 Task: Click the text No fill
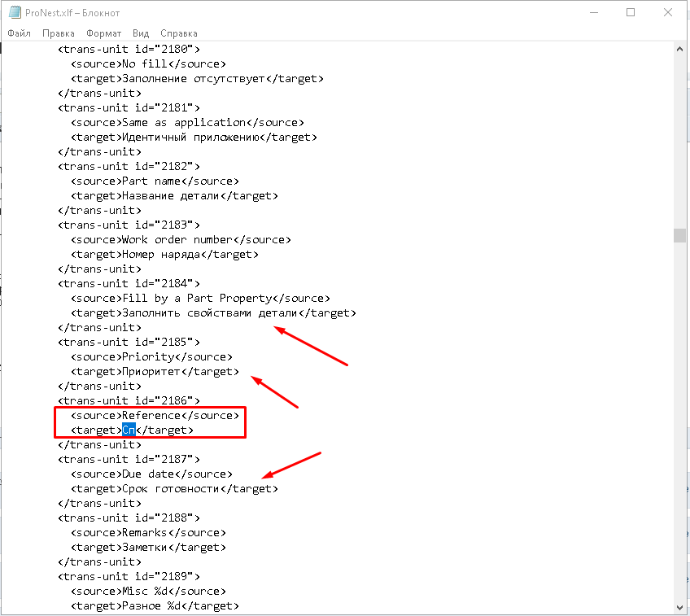(145, 63)
